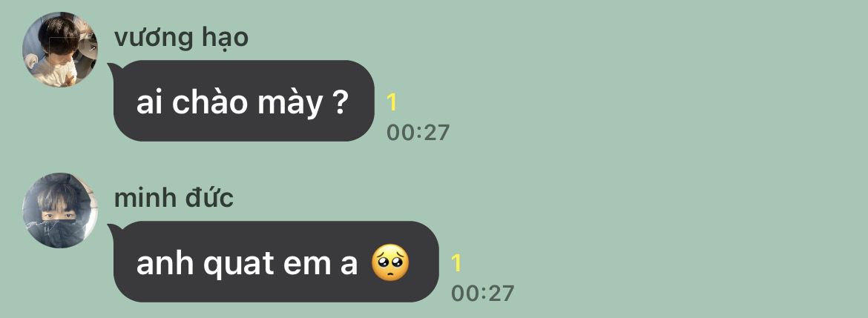Click the pleading face emoji

390,262
